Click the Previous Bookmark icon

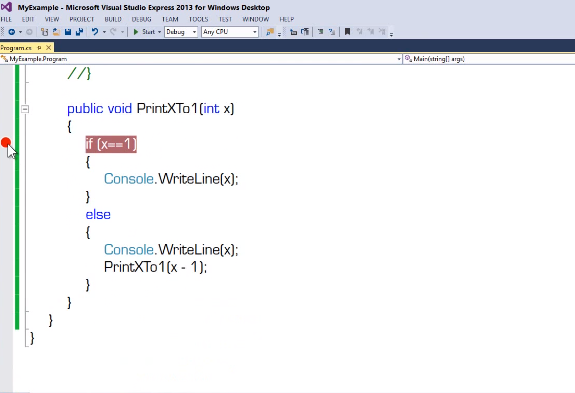(x=359, y=32)
